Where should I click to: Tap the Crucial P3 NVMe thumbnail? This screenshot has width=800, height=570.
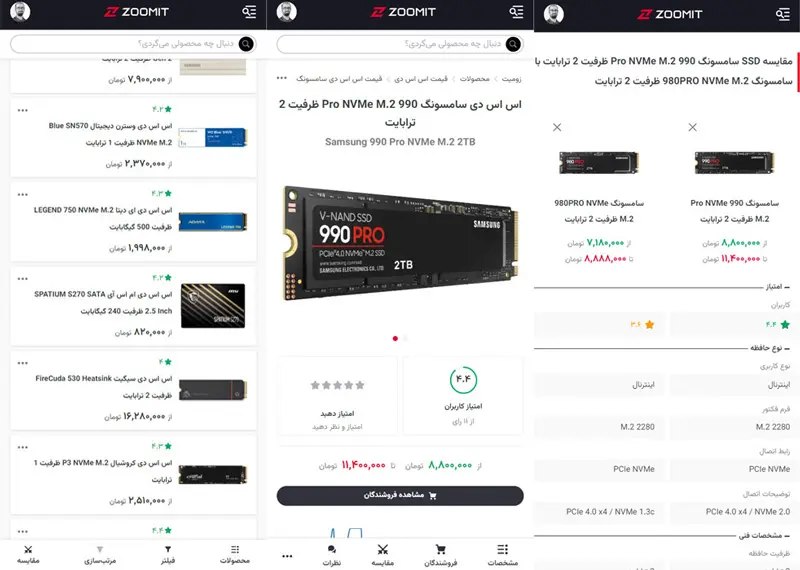(212, 475)
